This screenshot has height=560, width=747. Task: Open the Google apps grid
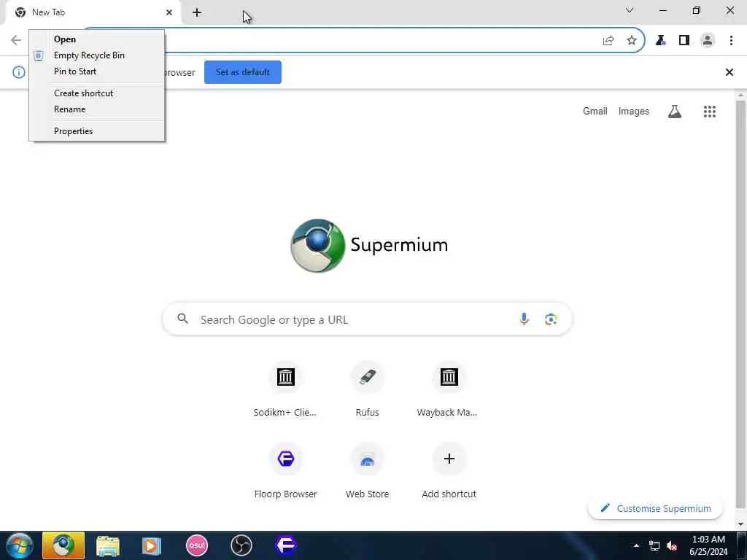point(709,112)
